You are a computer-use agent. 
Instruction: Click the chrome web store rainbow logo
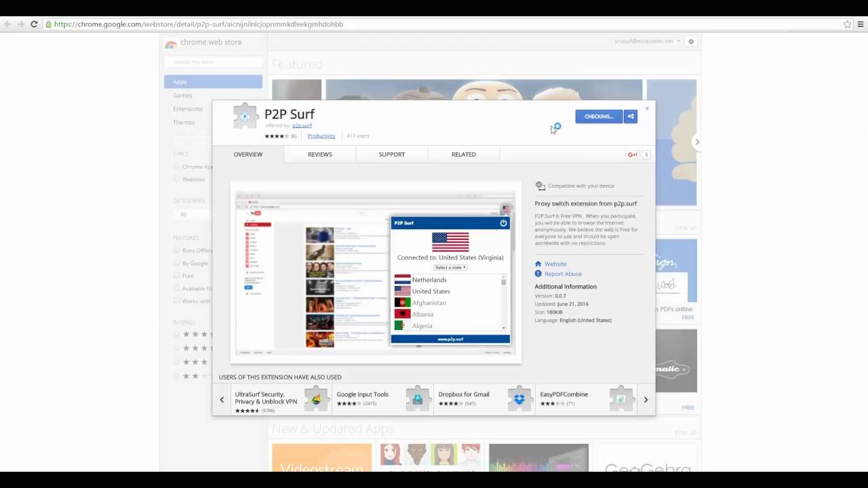pos(171,43)
